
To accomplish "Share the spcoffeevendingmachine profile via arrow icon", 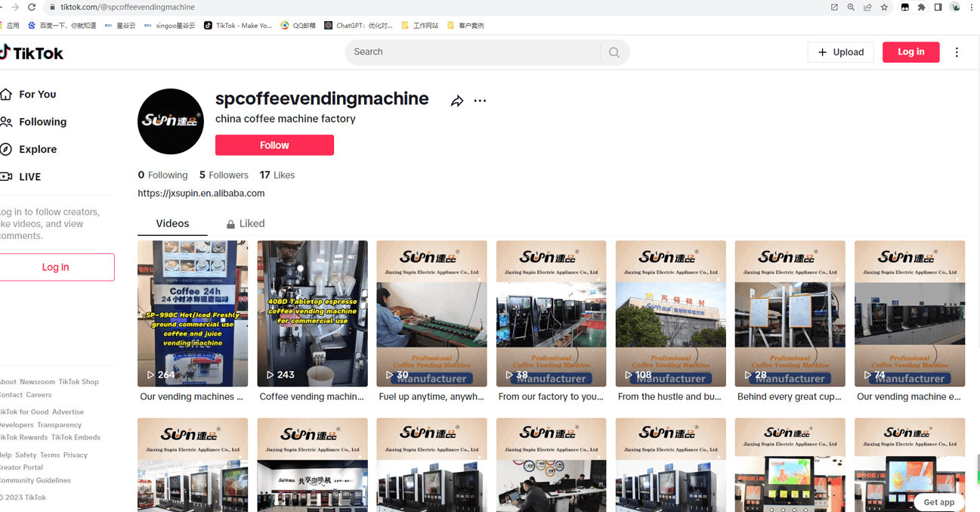I will (457, 101).
